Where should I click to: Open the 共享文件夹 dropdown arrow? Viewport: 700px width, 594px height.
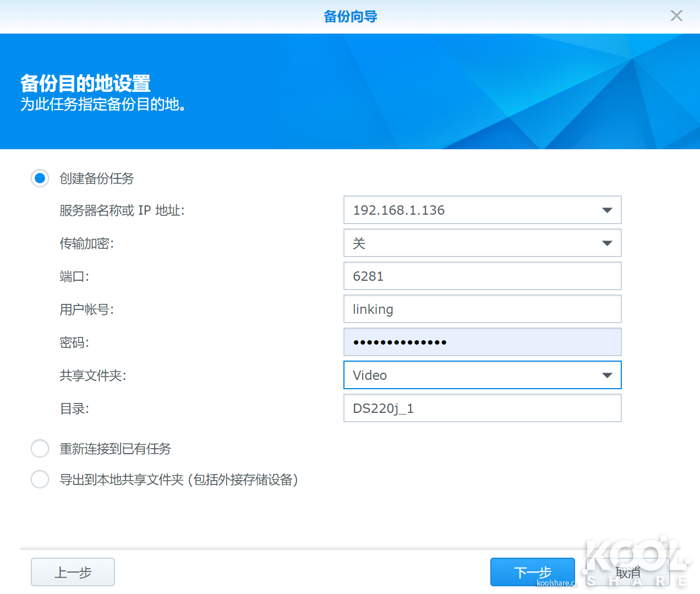pyautogui.click(x=607, y=375)
